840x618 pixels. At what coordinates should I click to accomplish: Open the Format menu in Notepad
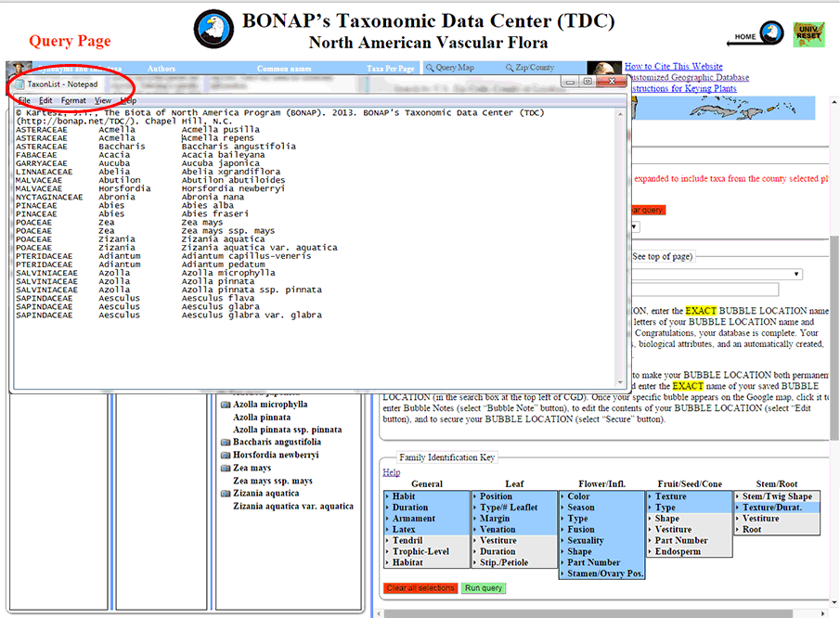pos(73,100)
